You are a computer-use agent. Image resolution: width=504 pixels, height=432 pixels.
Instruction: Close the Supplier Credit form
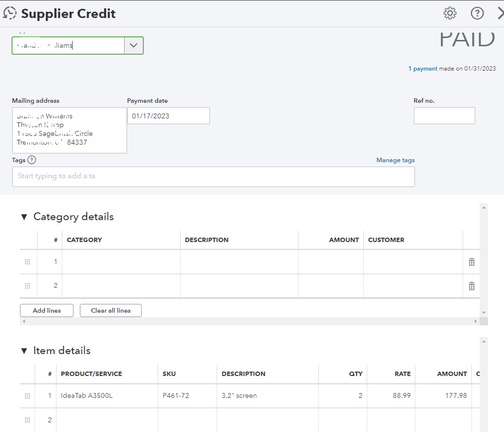pos(500,13)
